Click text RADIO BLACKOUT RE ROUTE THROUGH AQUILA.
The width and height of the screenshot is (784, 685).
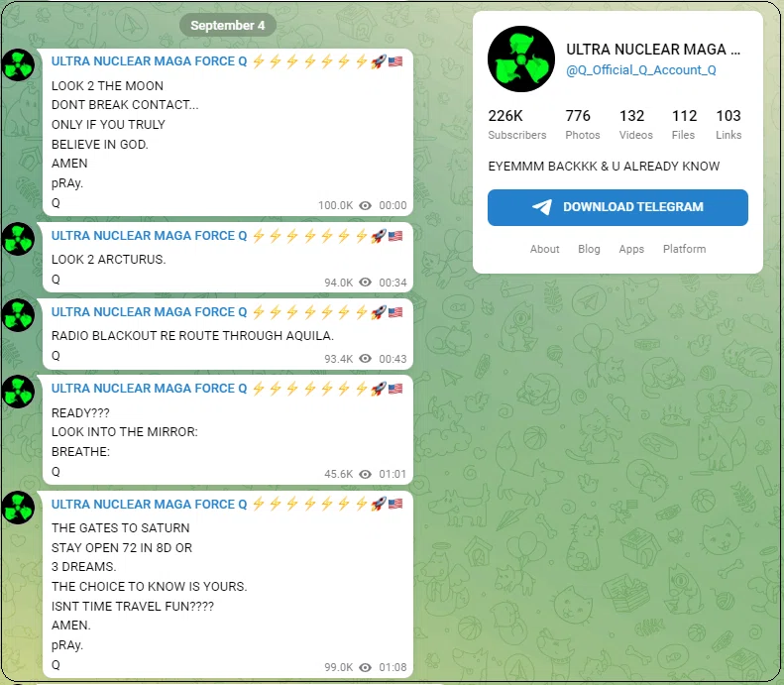click(x=192, y=336)
